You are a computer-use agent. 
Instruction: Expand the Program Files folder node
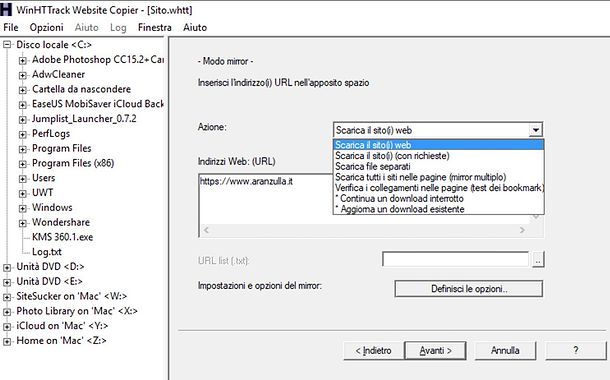(23, 149)
